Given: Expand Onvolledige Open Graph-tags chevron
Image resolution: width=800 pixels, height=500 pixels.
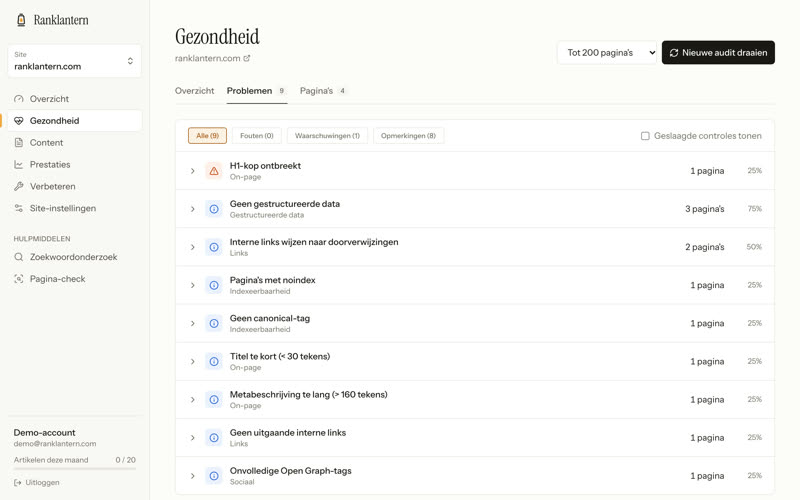Looking at the screenshot, I should (x=192, y=476).
